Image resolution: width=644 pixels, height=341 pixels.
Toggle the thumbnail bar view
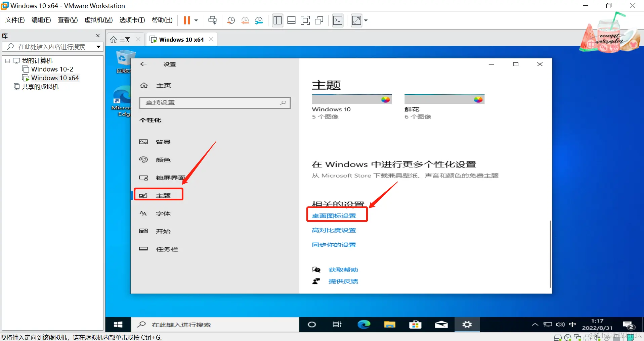pos(291,20)
